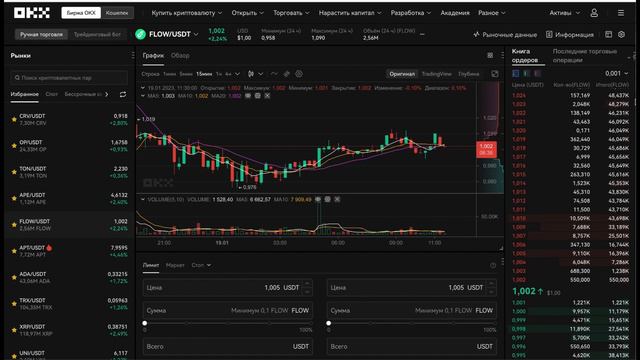The width and height of the screenshot is (640, 360).
Task: Open MA indicator settings icon
Action: point(258,96)
